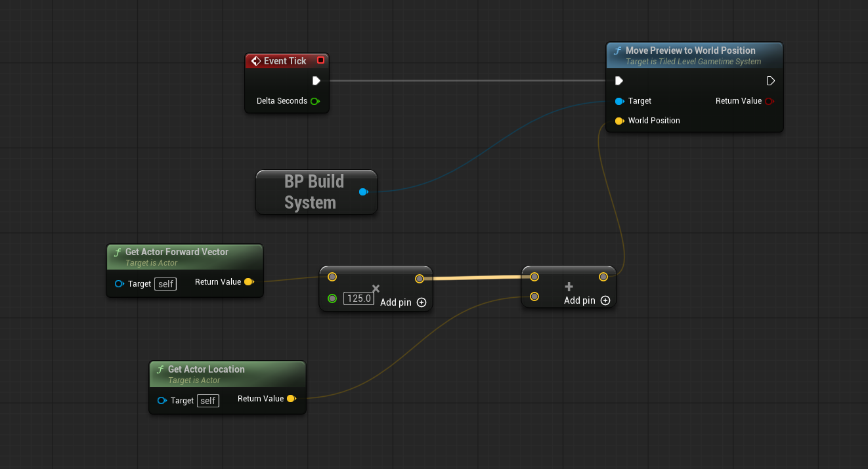Click the multiply node's vector output pin
The image size is (868, 469).
point(420,279)
